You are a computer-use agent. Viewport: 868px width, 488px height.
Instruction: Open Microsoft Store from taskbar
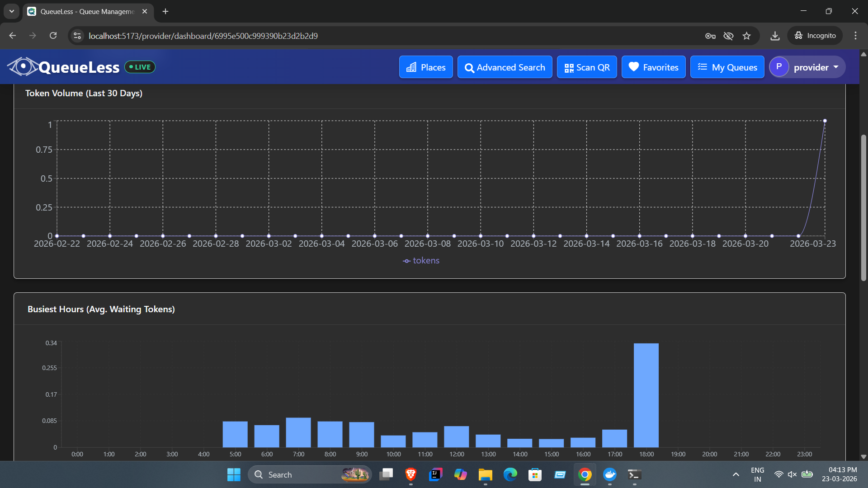pos(535,475)
